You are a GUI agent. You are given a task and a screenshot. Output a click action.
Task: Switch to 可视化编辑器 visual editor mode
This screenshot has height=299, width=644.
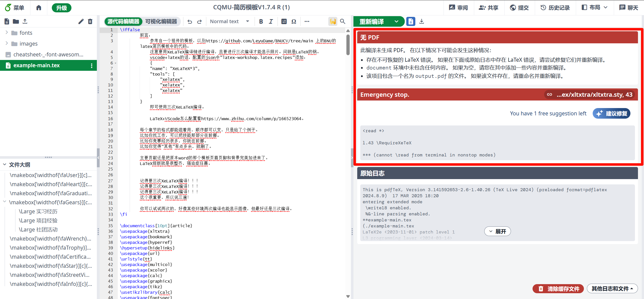(161, 21)
